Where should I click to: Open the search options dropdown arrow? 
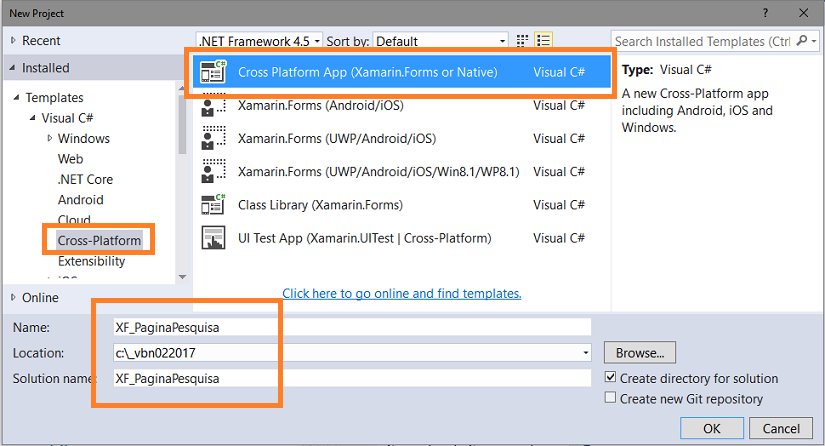814,40
